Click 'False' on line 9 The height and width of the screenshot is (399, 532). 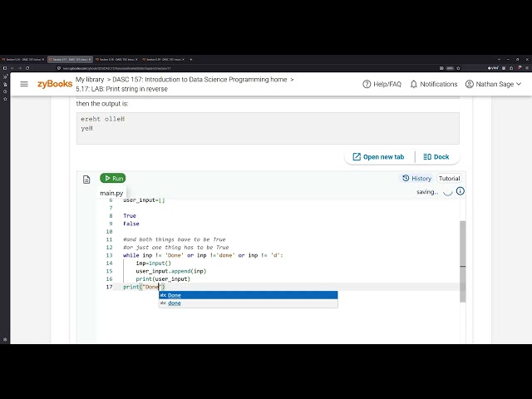point(131,224)
